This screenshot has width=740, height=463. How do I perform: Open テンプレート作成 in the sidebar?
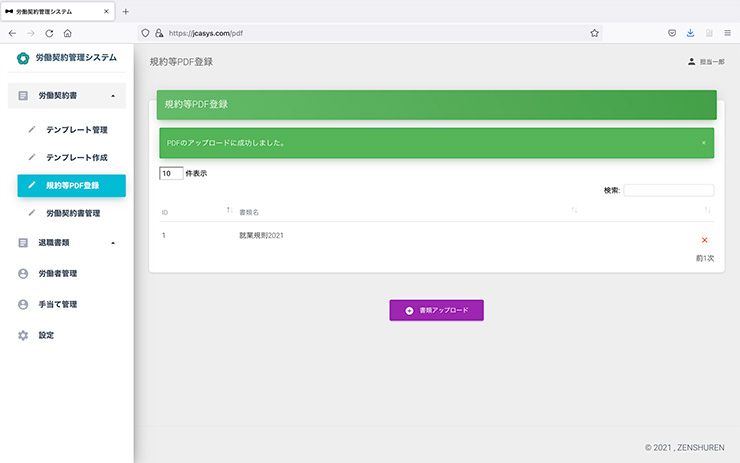pos(76,158)
